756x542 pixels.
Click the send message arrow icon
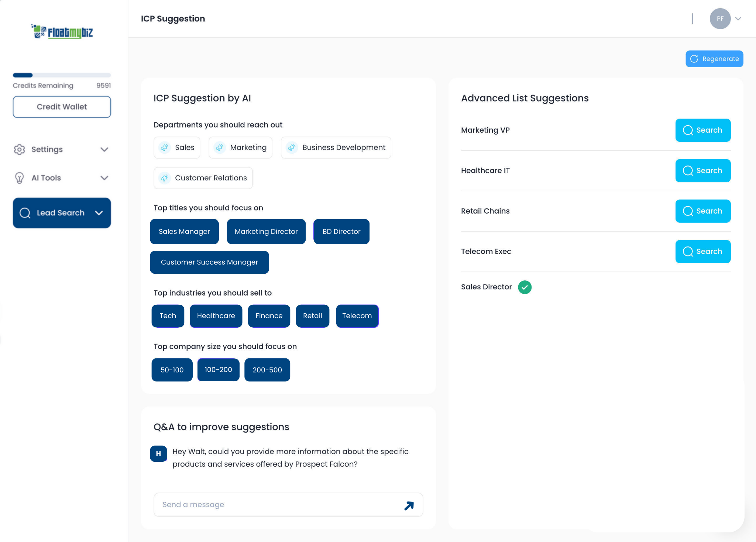tap(409, 505)
